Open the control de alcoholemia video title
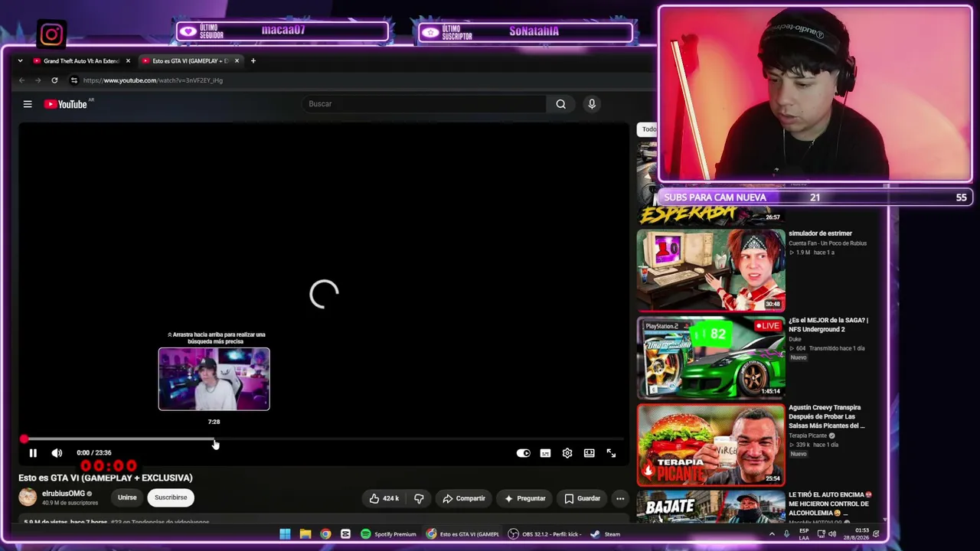The height and width of the screenshot is (551, 980). coord(830,504)
